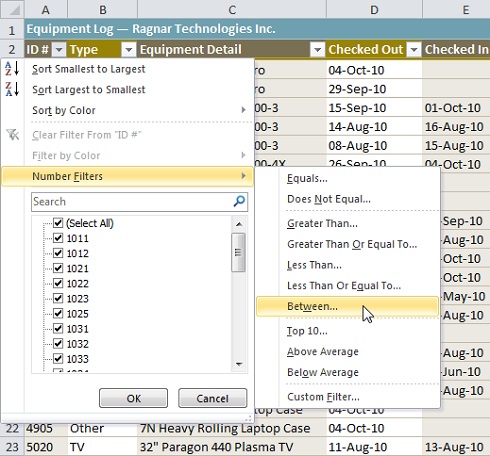Click the select-all corner of the sheet

12,9
